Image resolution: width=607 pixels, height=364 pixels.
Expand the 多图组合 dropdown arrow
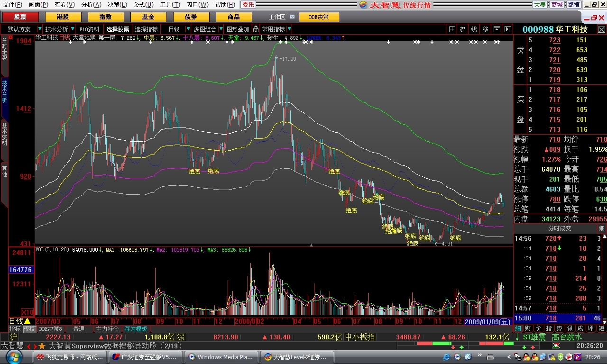pyautogui.click(x=221, y=29)
